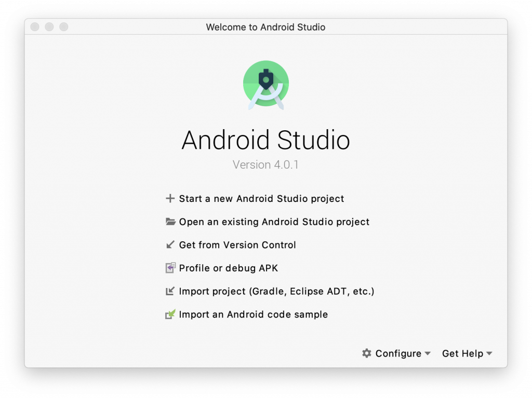This screenshot has height=398, width=532.
Task: Start a new Android Studio project
Action: click(262, 199)
